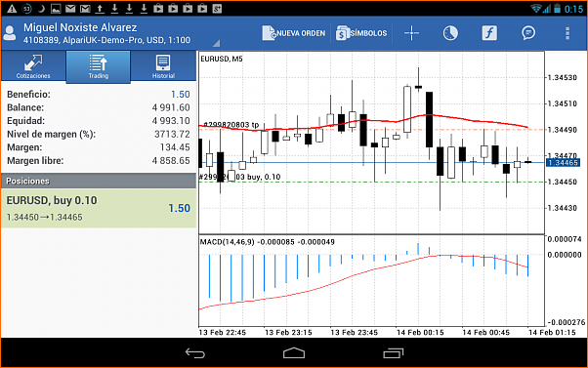The width and height of the screenshot is (588, 368).
Task: Open the three-dot overflow menu
Action: [567, 33]
